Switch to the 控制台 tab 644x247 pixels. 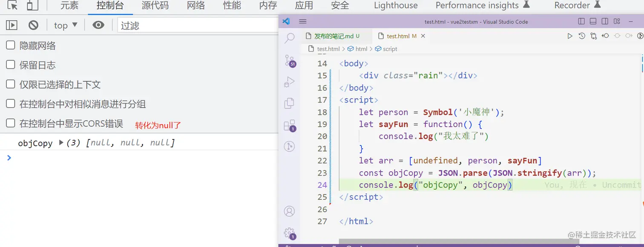tap(110, 6)
